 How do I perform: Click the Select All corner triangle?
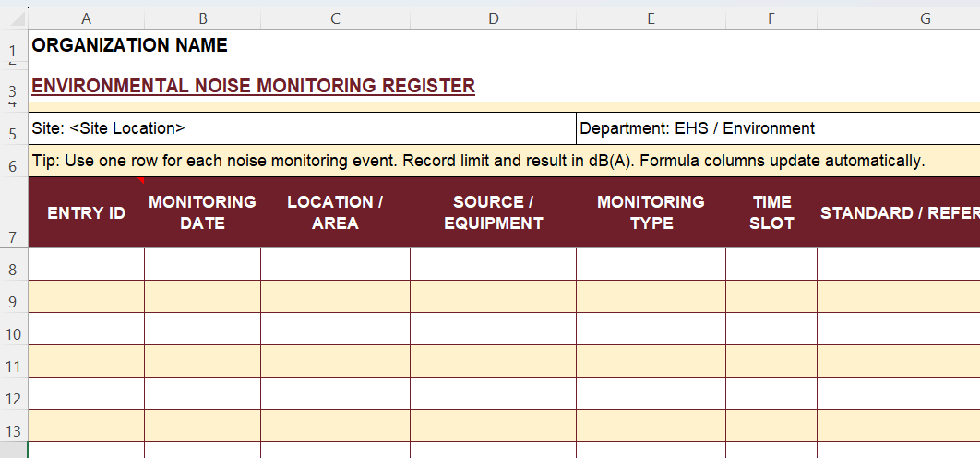point(14,18)
